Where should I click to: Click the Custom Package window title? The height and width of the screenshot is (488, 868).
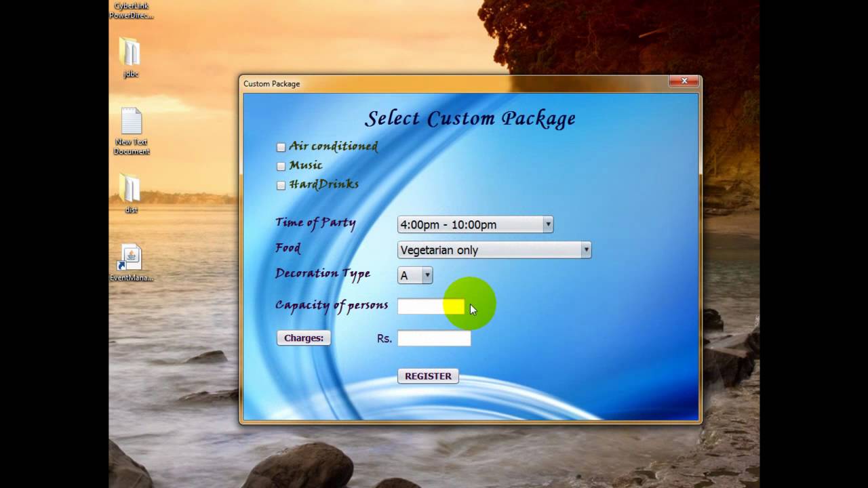click(x=271, y=84)
